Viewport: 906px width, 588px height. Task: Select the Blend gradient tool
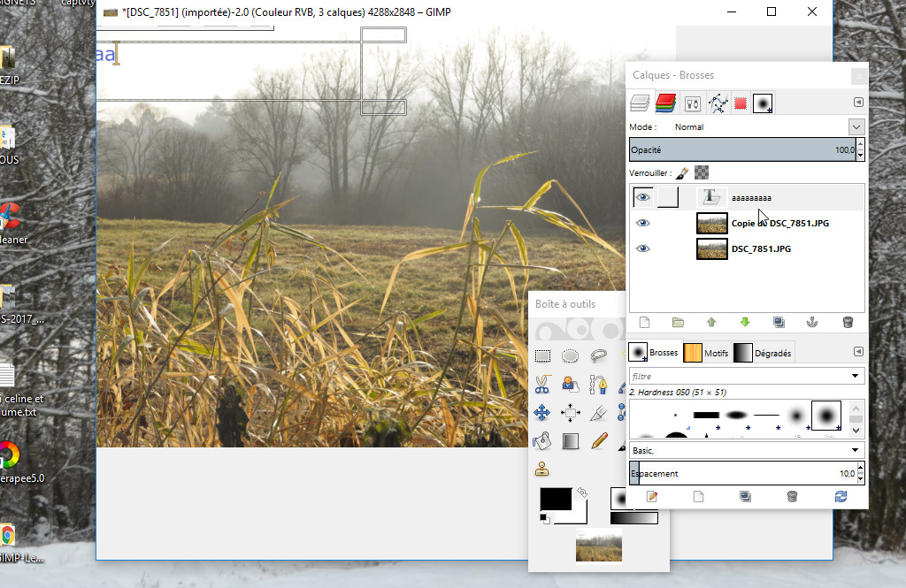[571, 441]
